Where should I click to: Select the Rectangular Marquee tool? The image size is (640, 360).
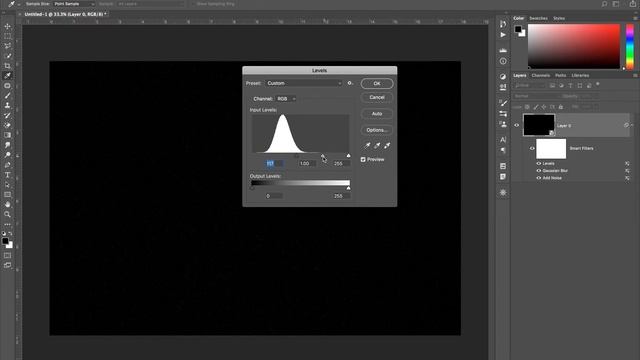click(7, 36)
